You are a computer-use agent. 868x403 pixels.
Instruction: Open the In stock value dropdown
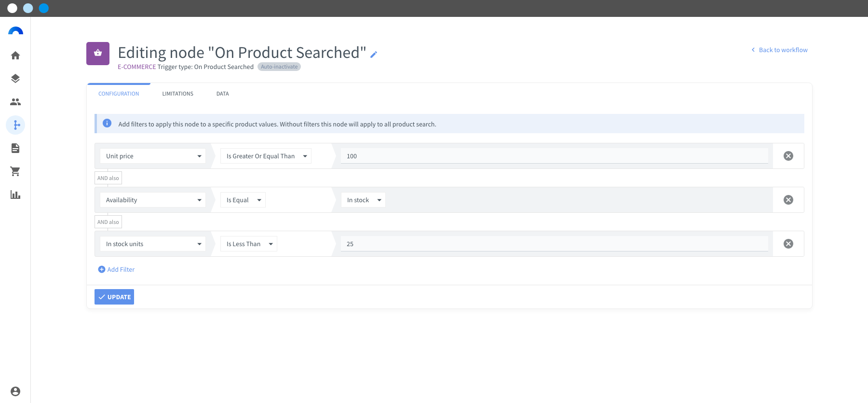(x=363, y=200)
